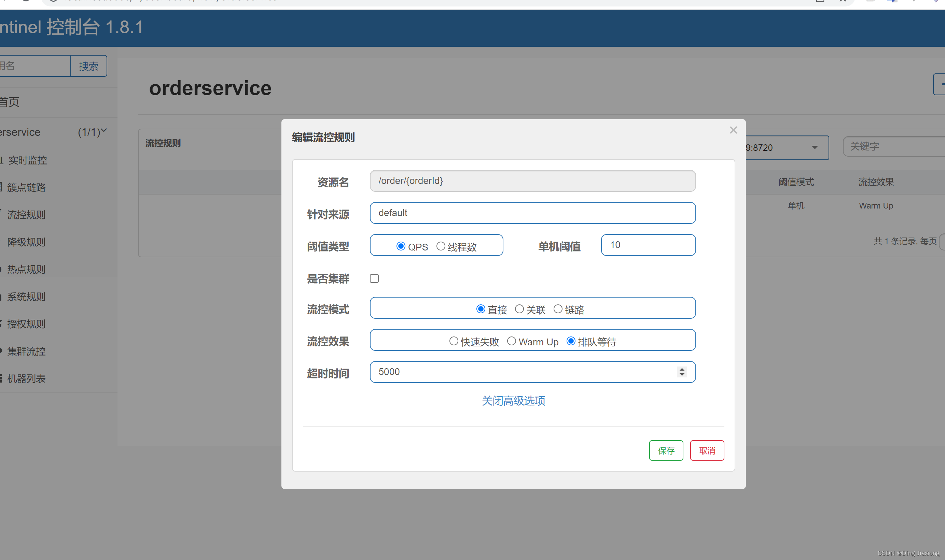Image resolution: width=945 pixels, height=560 pixels.
Task: Open 热点规则 in the sidebar
Action: pyautogui.click(x=58, y=269)
